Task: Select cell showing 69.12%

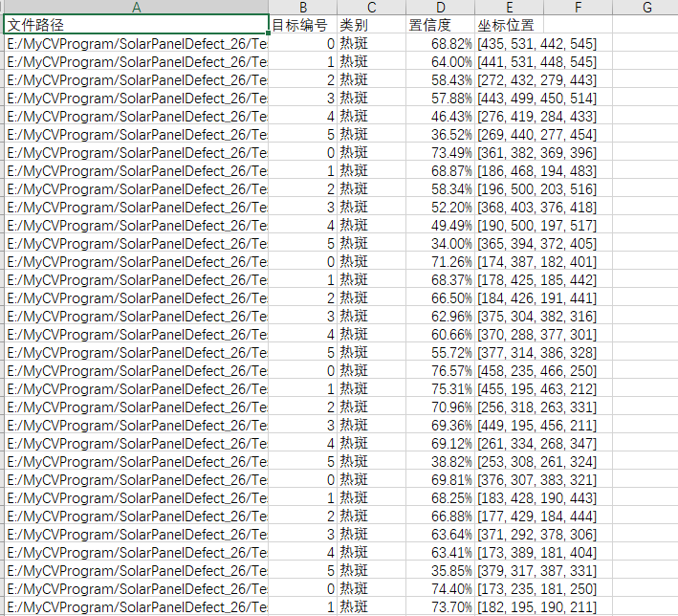Action: point(440,443)
